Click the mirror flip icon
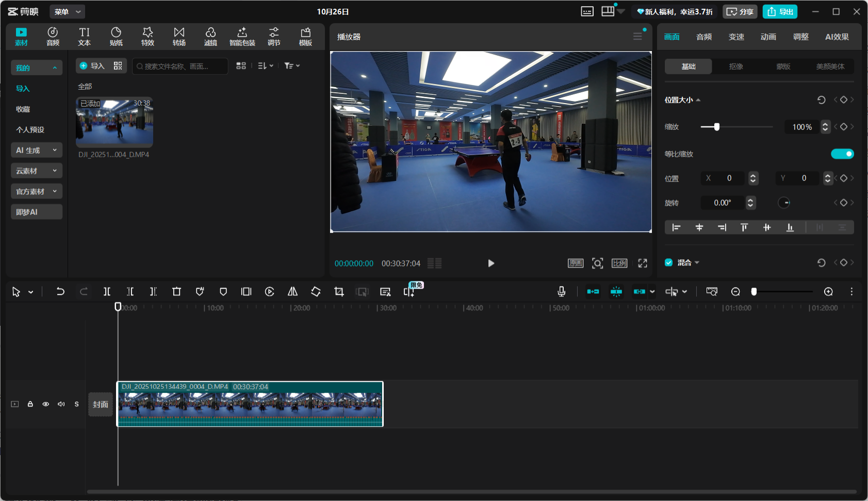Viewport: 868px width, 501px height. click(x=292, y=292)
